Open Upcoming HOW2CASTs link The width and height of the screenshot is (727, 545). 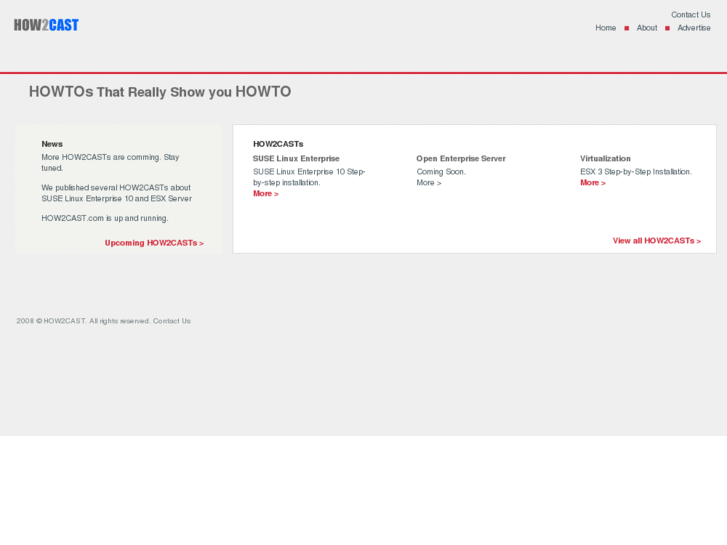[x=154, y=243]
